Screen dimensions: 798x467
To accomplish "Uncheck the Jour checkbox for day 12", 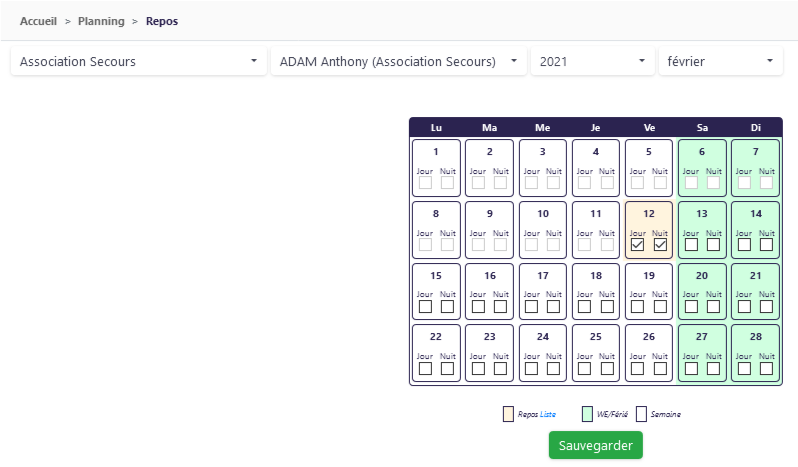I will [637, 245].
